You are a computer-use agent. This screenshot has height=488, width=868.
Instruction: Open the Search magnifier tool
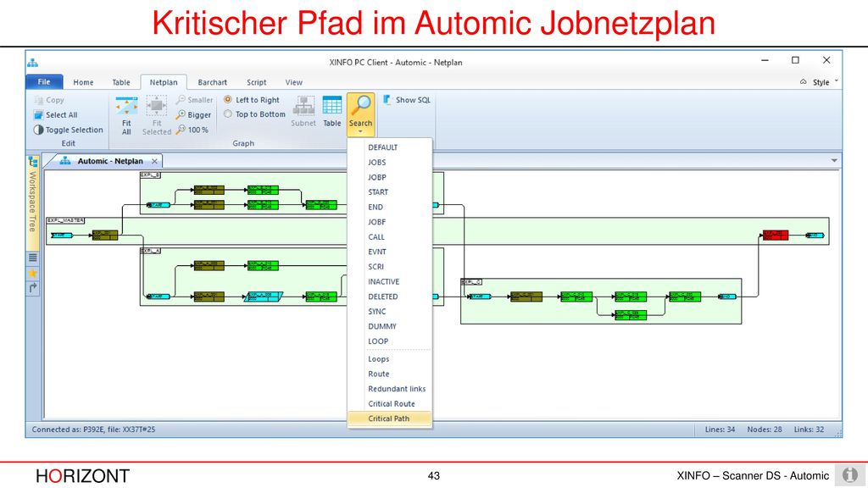(x=361, y=114)
